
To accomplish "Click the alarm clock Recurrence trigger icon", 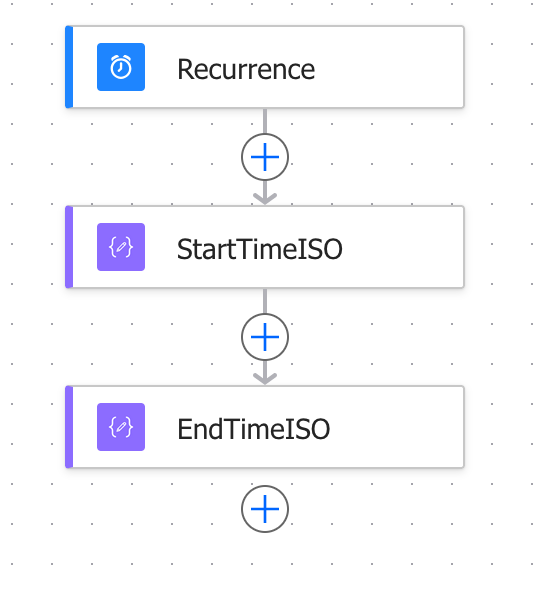I will pyautogui.click(x=121, y=67).
